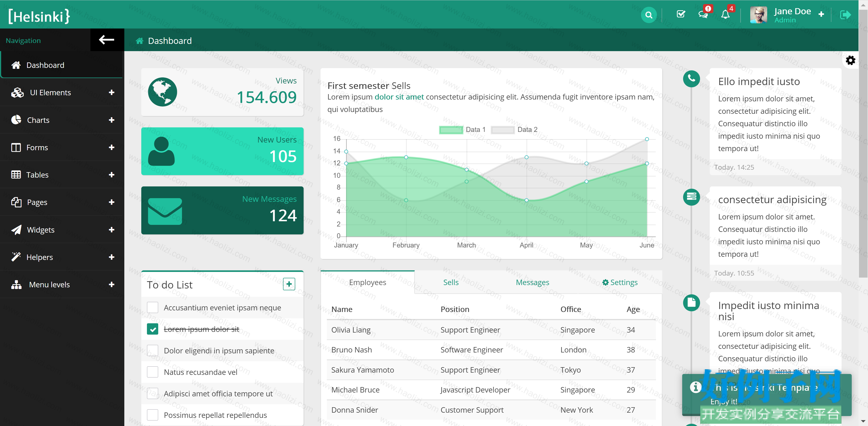
Task: Check 'Accusantium eveniet ipsam neque' item
Action: [x=153, y=307]
